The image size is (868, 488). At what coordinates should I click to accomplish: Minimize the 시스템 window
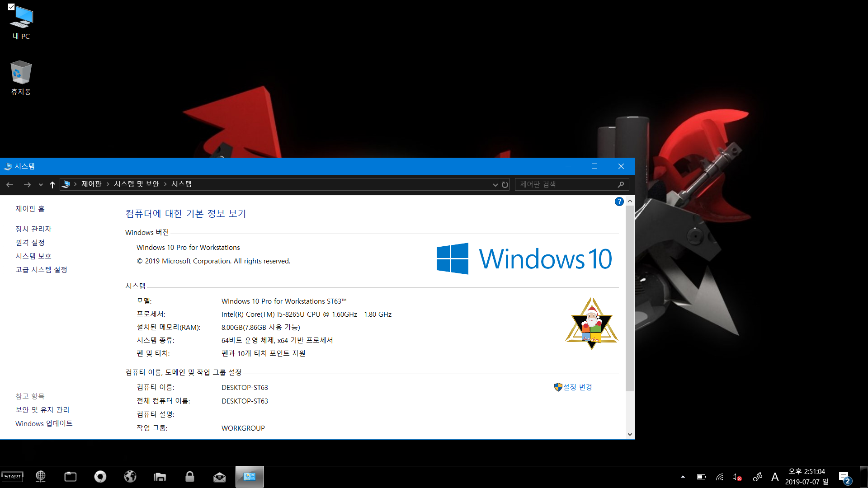click(x=568, y=166)
